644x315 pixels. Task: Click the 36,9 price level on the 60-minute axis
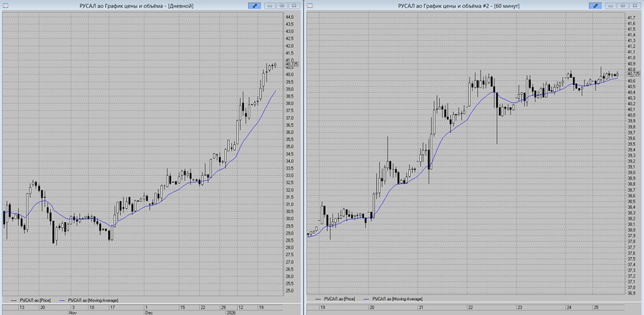631,294
